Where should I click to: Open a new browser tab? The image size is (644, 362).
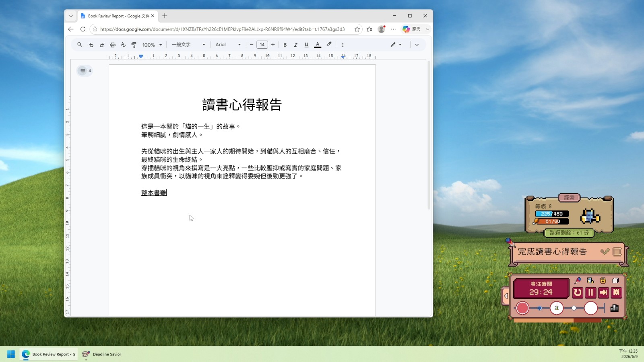[165, 16]
